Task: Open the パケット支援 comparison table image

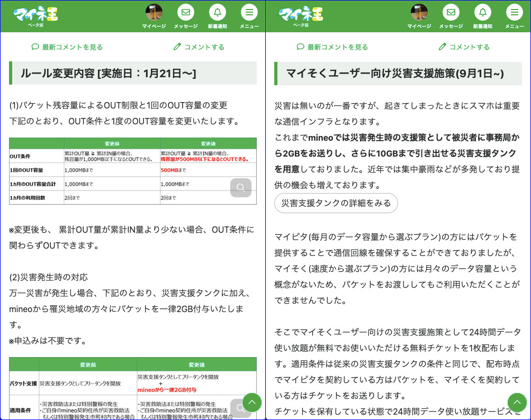Action: tap(133, 388)
